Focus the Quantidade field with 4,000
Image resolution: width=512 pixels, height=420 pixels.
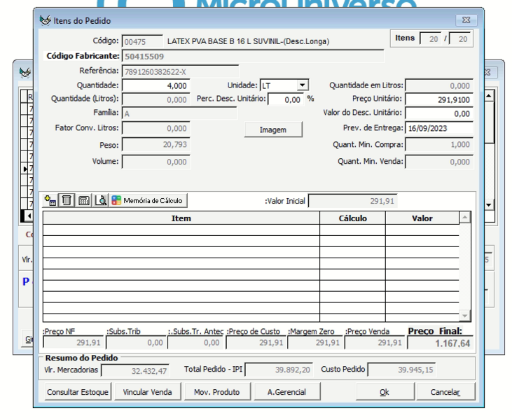coord(155,85)
